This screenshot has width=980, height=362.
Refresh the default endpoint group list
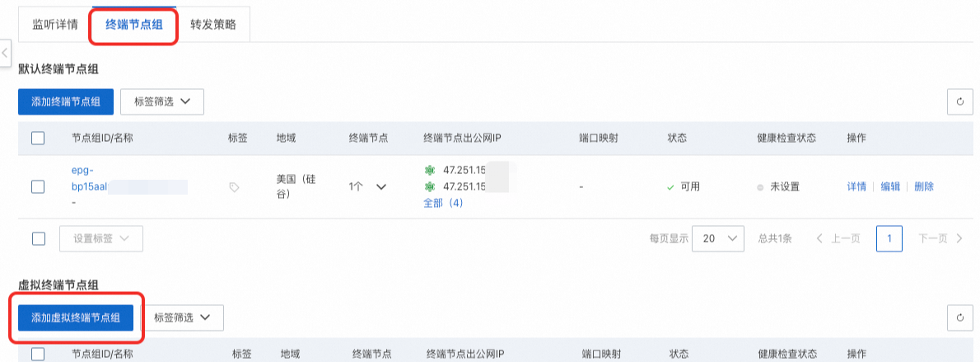click(959, 102)
